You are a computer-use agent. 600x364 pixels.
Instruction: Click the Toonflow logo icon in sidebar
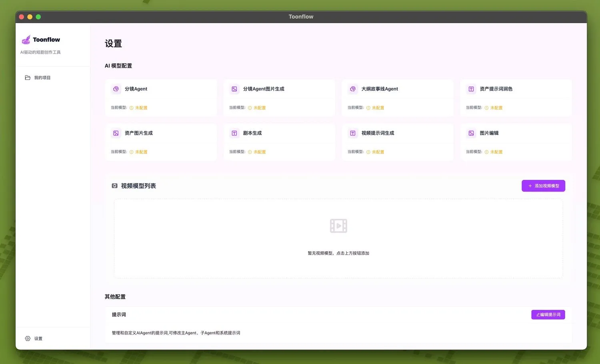coord(26,40)
